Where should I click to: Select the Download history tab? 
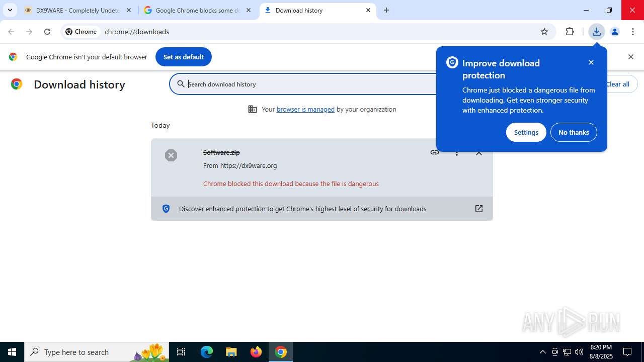(317, 10)
